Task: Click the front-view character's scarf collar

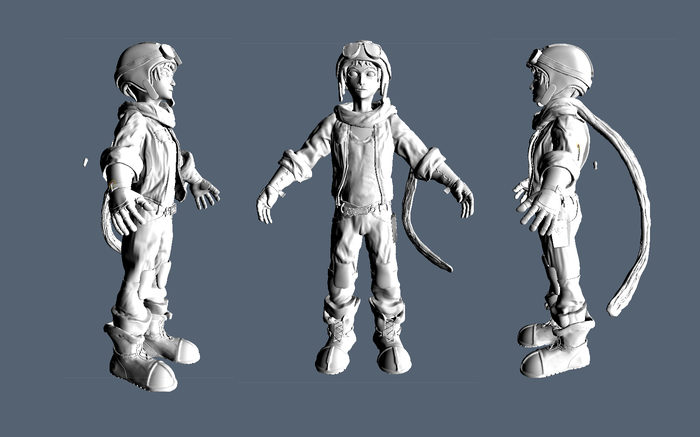Action: pos(362,112)
